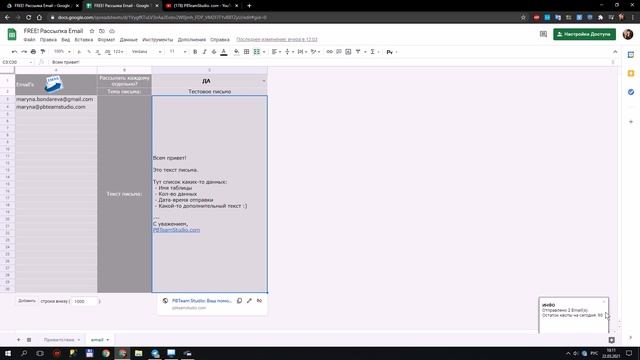Collapse the toolbar with the up arrow

615,52
